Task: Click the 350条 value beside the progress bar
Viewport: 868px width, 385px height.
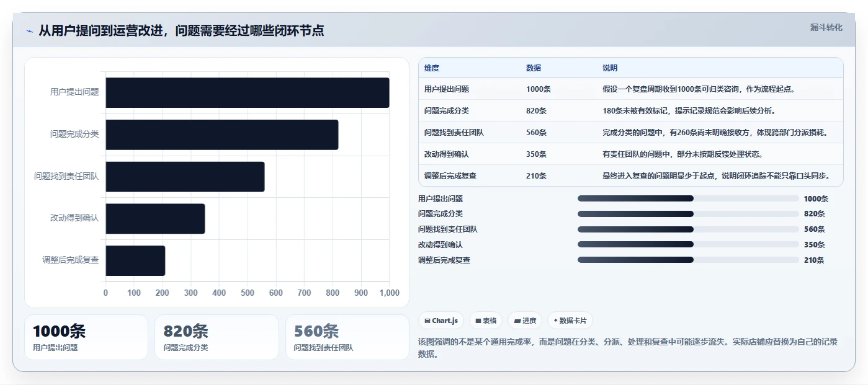Action: (814, 245)
